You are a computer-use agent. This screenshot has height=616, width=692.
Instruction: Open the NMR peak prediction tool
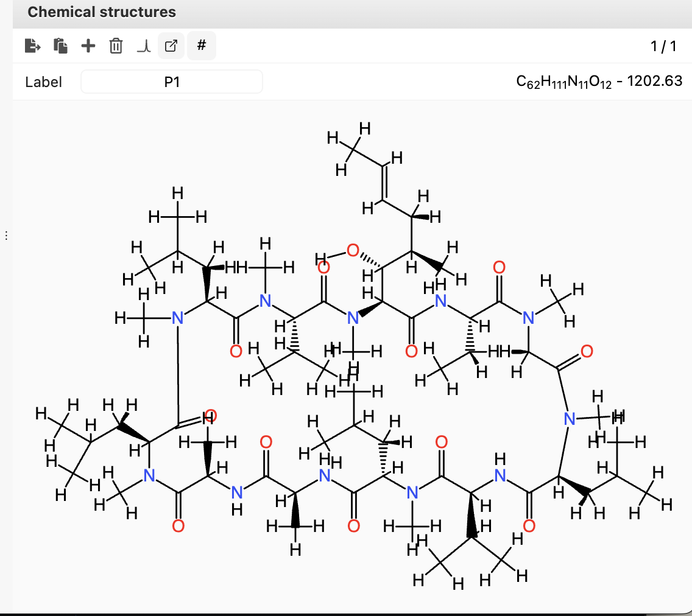pos(143,46)
